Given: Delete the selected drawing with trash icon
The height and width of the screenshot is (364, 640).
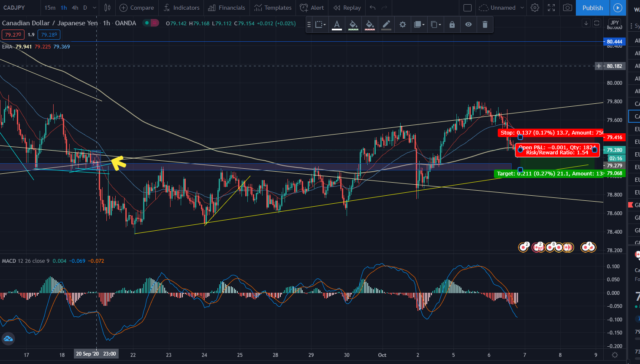Looking at the screenshot, I should click(x=485, y=25).
